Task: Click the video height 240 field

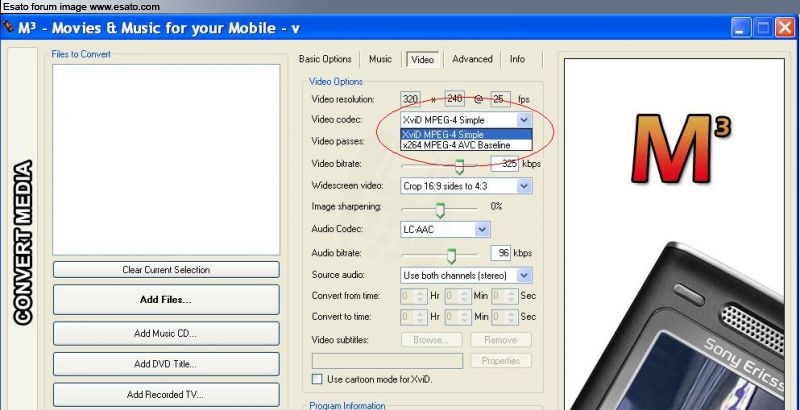Action: (x=455, y=98)
